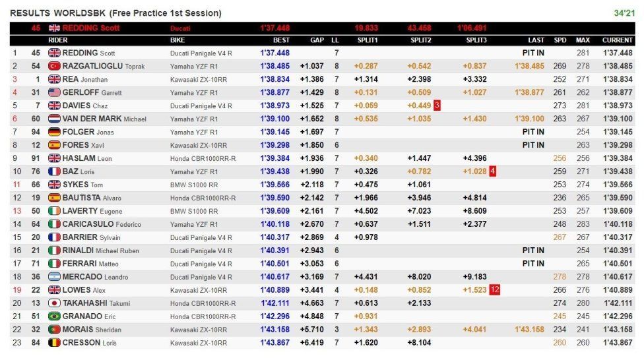Screen dimensions: 644x358
Task: Click the SPLIT2 column header
Action: (x=420, y=40)
